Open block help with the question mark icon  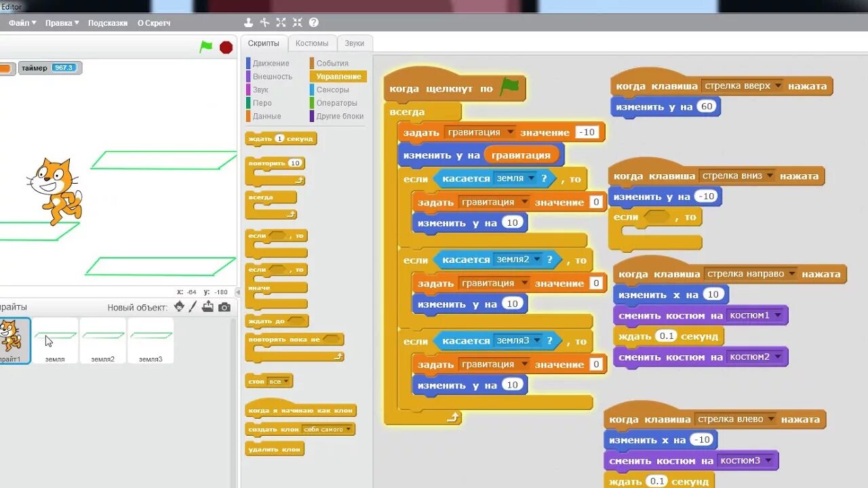pos(313,22)
